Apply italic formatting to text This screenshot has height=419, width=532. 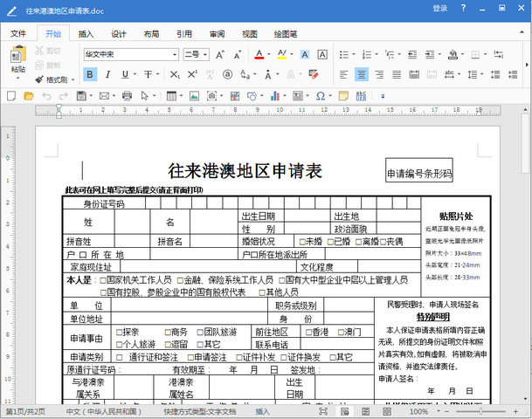tap(109, 74)
